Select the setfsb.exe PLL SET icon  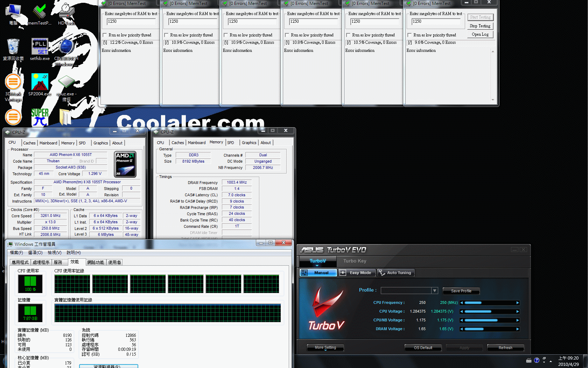coord(40,49)
